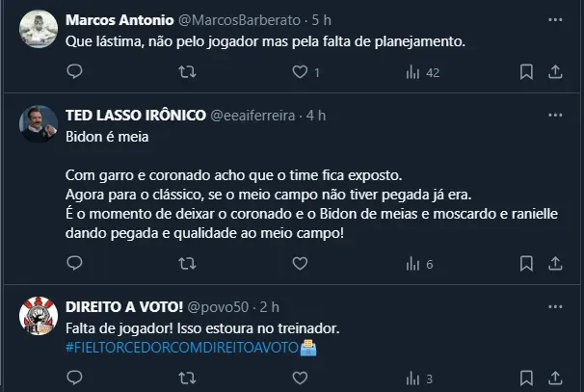Open more options on TED LASSO IRÔNICO tweet

point(555,115)
